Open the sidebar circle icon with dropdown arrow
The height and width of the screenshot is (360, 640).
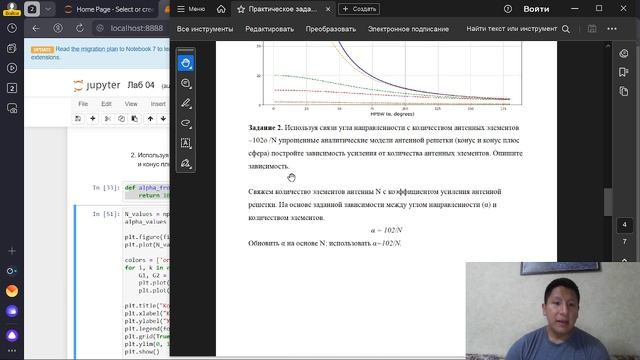(x=12, y=271)
